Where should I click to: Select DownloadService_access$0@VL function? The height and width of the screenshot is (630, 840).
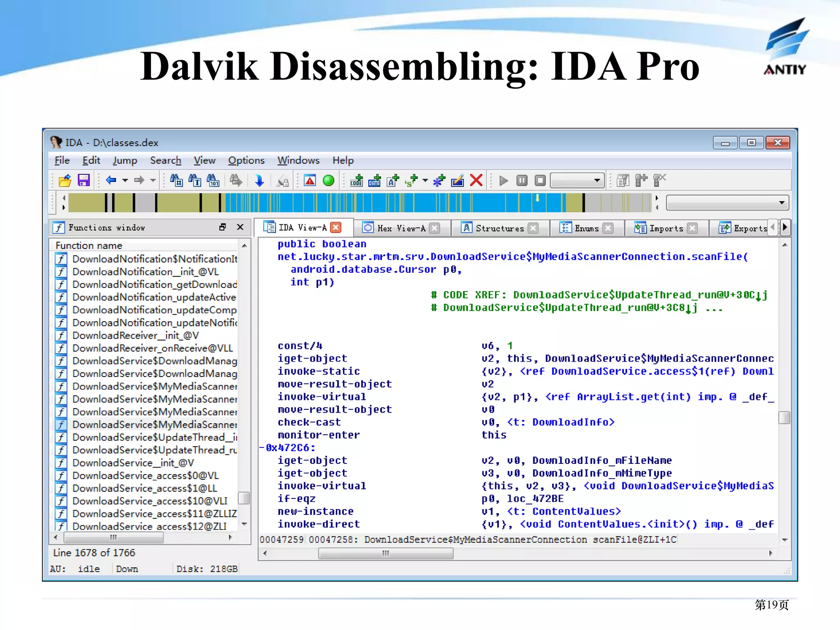pyautogui.click(x=146, y=475)
